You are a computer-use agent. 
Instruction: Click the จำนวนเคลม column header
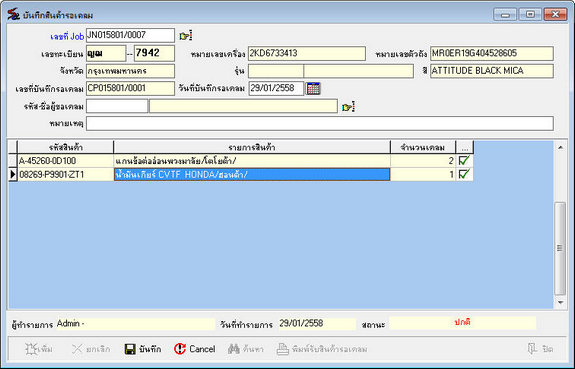tap(423, 147)
